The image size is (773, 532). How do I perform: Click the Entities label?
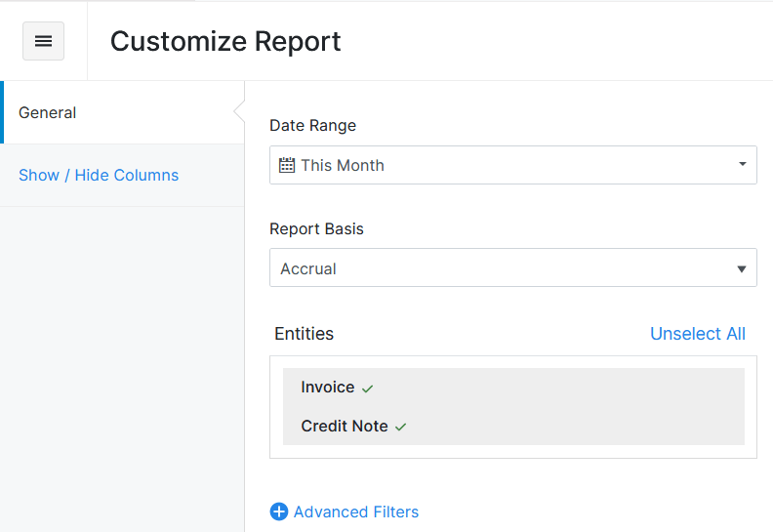point(305,334)
